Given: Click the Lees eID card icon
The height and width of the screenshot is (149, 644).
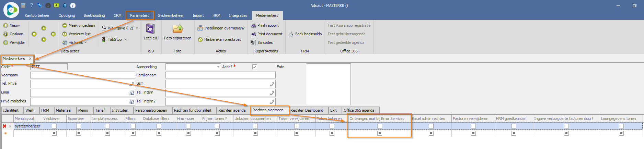Looking at the screenshot, I should (x=150, y=29).
